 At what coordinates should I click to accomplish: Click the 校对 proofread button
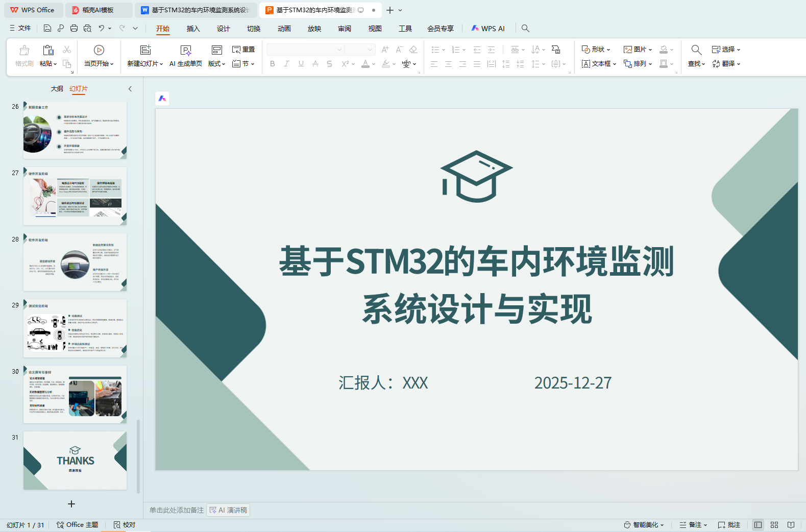[x=125, y=525]
